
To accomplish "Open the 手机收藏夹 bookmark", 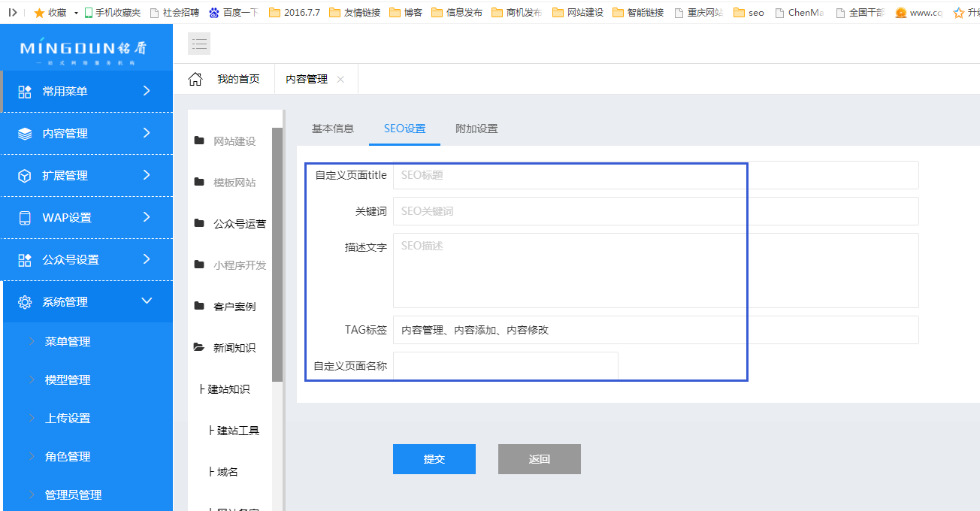I will [x=112, y=13].
